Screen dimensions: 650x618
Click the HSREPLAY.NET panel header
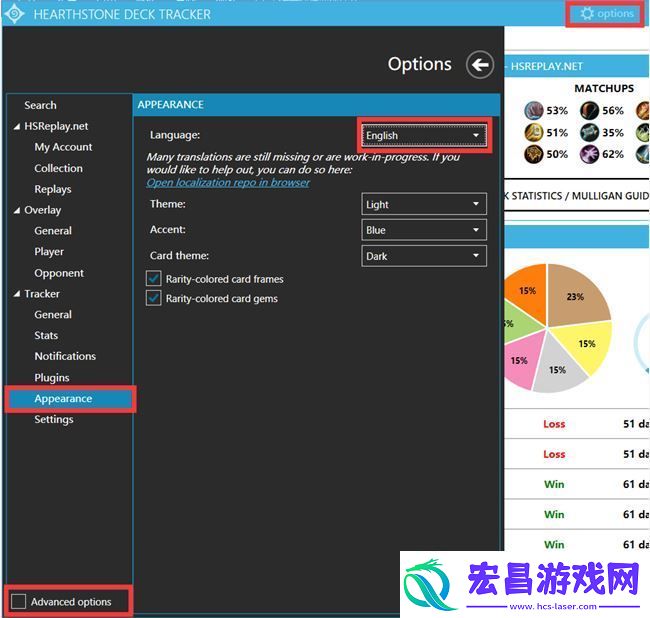tap(577, 66)
